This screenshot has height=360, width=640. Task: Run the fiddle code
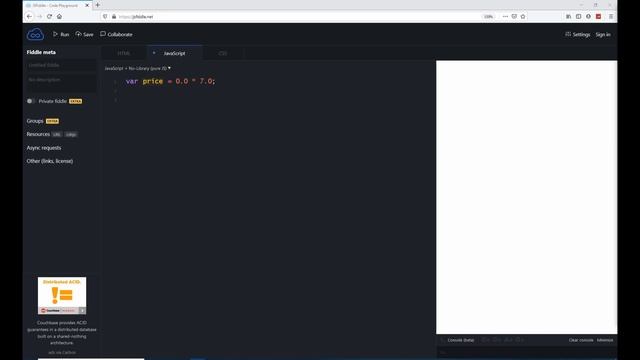click(x=61, y=34)
